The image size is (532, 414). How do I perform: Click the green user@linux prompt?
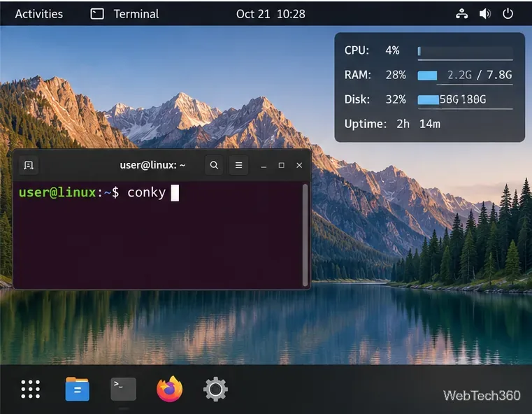57,192
